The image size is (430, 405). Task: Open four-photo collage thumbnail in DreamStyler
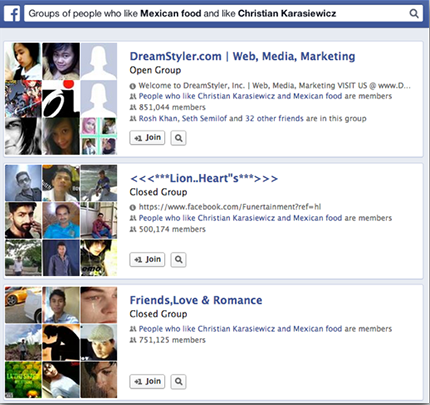pyautogui.click(x=99, y=136)
